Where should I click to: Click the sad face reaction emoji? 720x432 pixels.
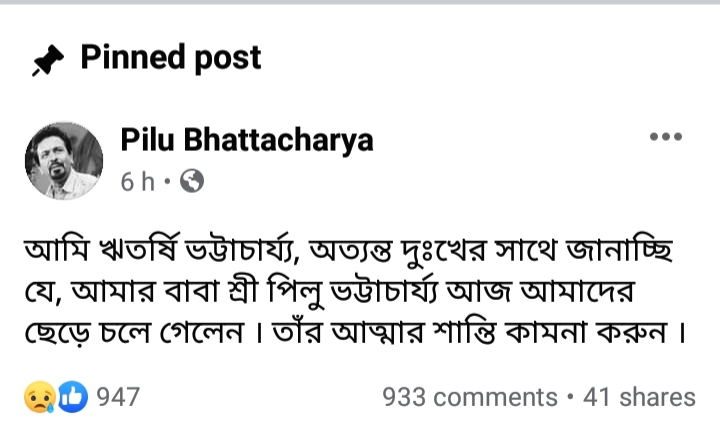pos(37,397)
